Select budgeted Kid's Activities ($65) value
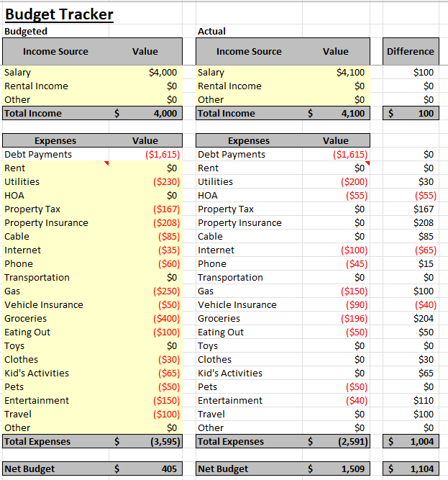 point(169,373)
